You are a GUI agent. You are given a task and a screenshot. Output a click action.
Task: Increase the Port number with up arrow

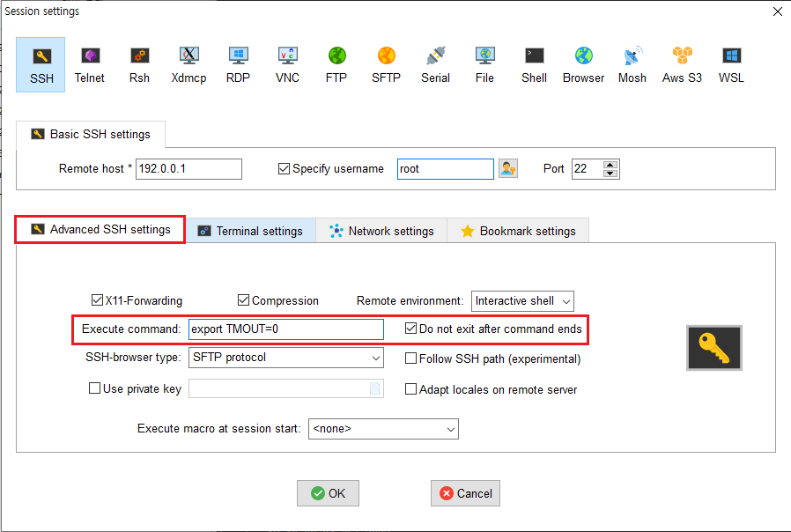[610, 165]
